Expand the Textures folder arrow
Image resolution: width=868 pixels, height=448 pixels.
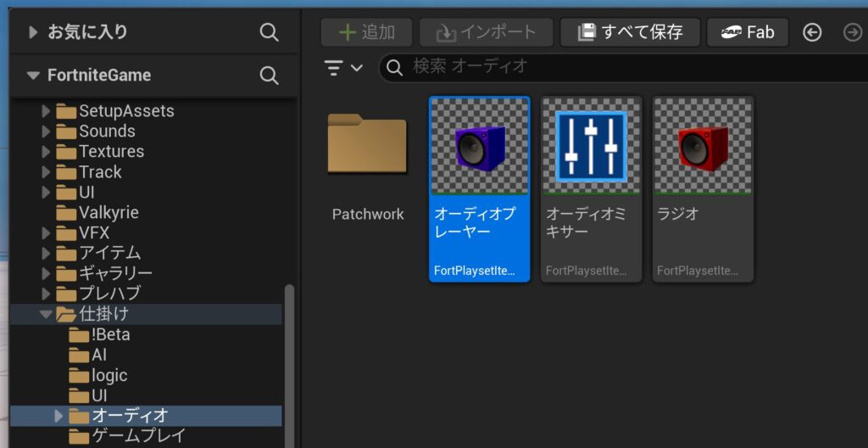coord(47,152)
